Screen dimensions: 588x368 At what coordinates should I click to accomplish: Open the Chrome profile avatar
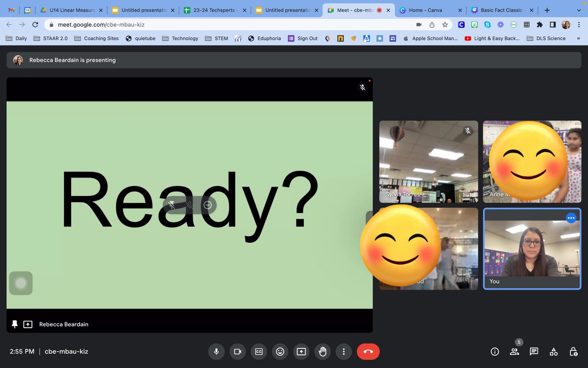point(566,25)
